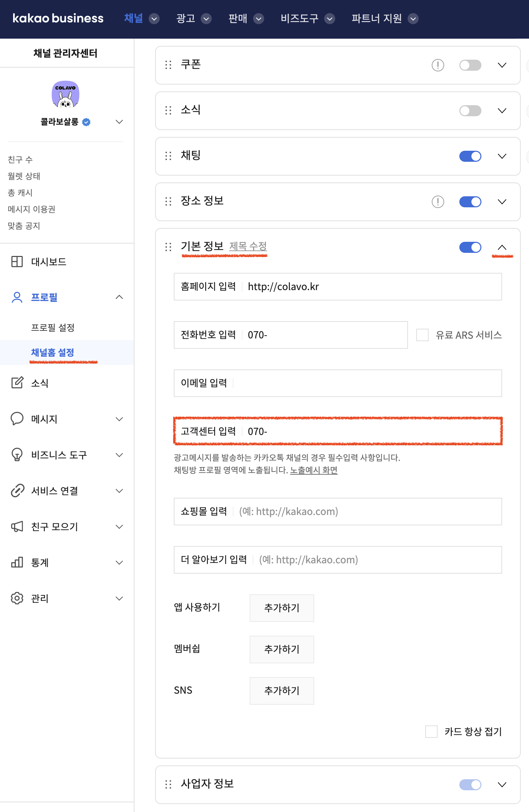Screen dimensions: 529x812
Task: Click the gear icon for 관리
Action: click(x=17, y=598)
